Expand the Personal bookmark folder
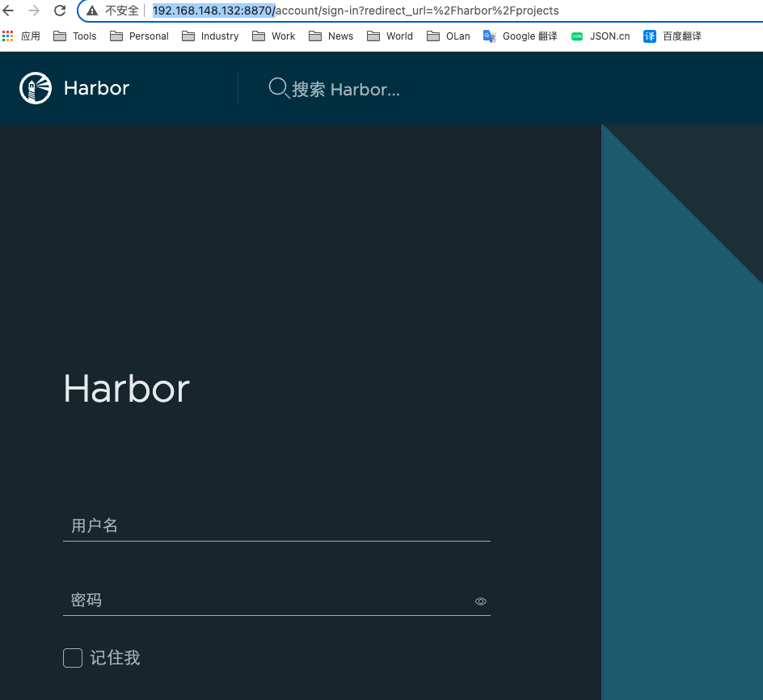The width and height of the screenshot is (763, 700). point(139,36)
